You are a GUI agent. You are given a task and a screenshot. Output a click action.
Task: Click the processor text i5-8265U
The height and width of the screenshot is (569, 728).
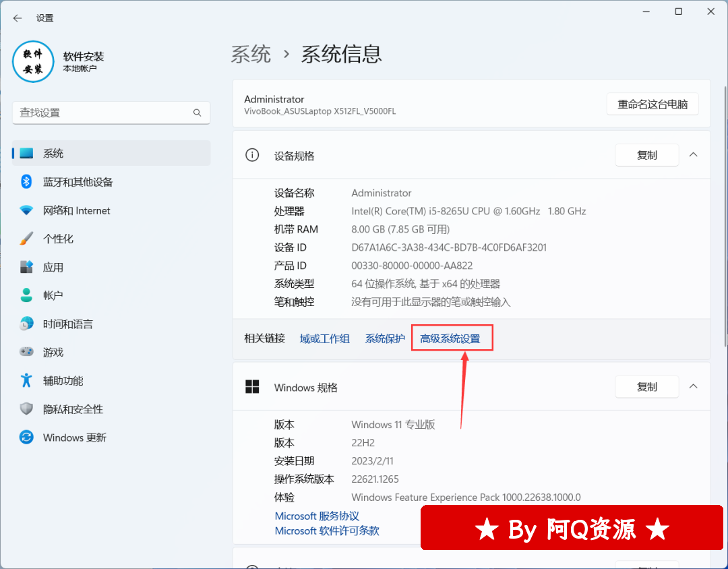click(468, 211)
